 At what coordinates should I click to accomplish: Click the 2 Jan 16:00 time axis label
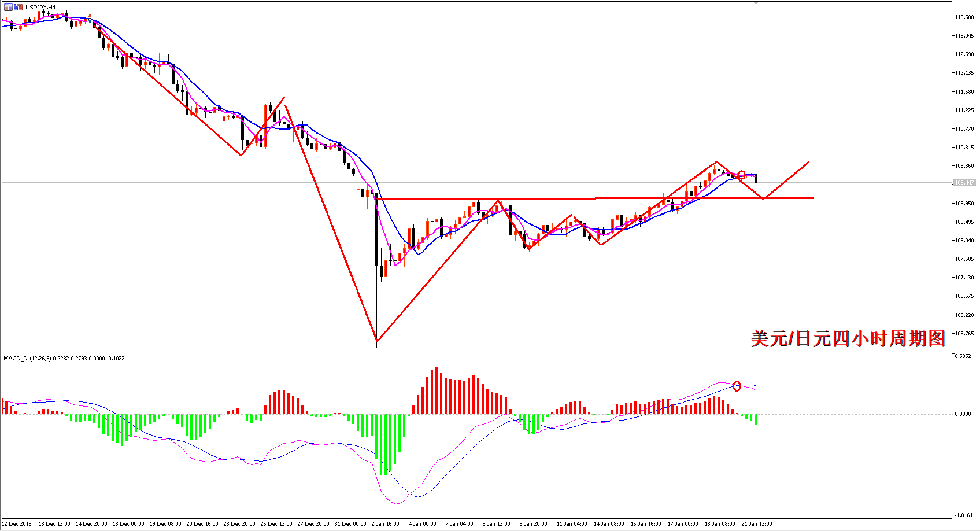coord(386,524)
